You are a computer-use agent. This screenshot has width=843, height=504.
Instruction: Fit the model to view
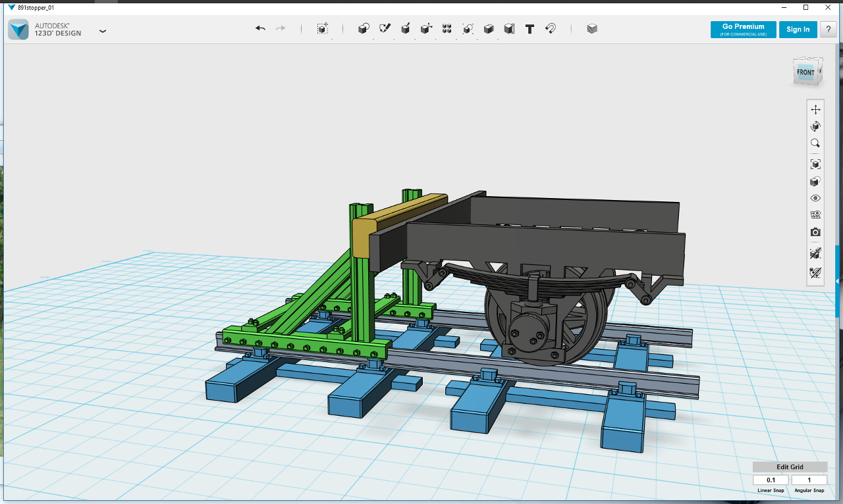tap(815, 164)
